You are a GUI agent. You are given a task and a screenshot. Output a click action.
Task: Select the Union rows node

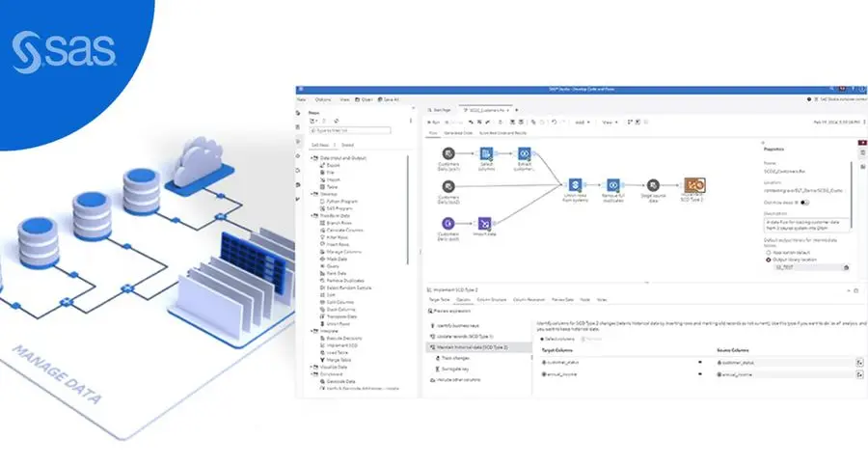click(575, 185)
